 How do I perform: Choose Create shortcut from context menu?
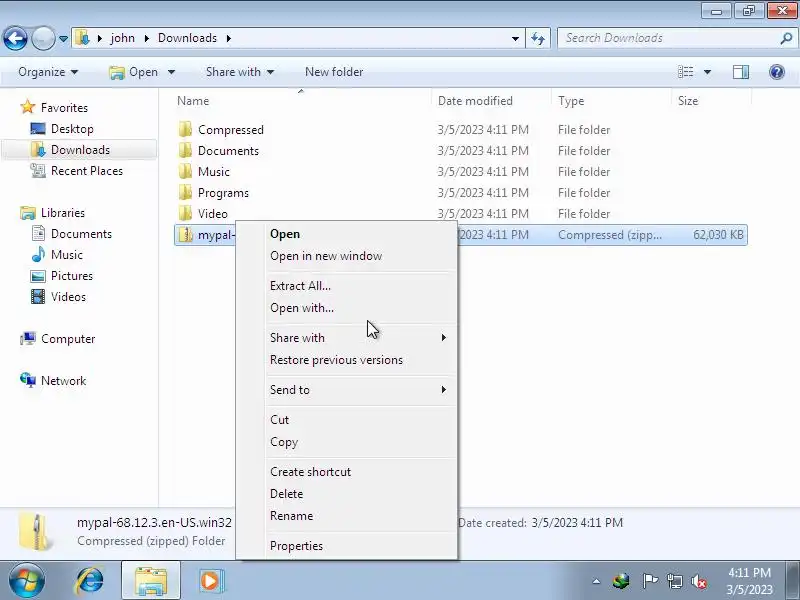310,472
